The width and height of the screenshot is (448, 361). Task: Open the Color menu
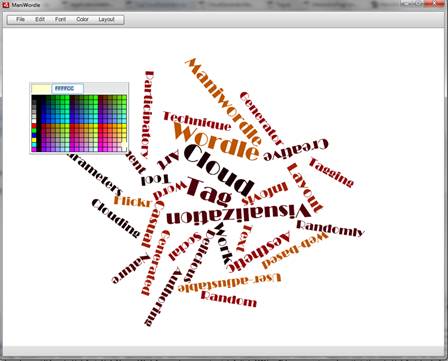pyautogui.click(x=82, y=19)
